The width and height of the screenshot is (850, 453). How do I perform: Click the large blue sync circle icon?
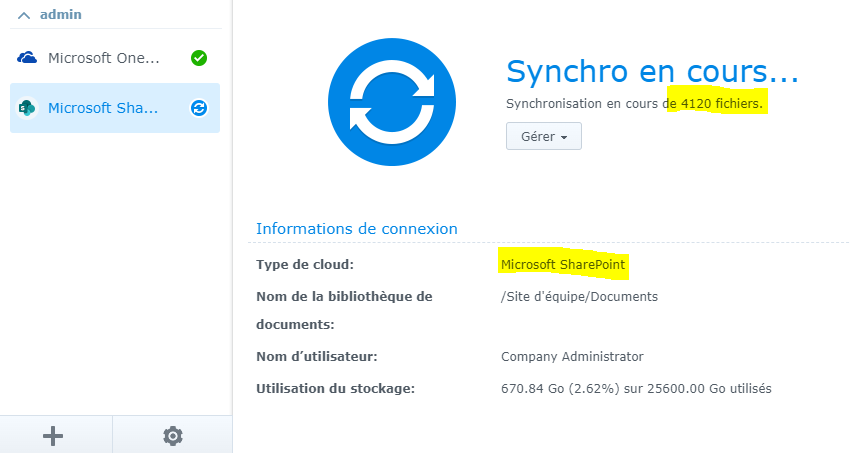[391, 103]
